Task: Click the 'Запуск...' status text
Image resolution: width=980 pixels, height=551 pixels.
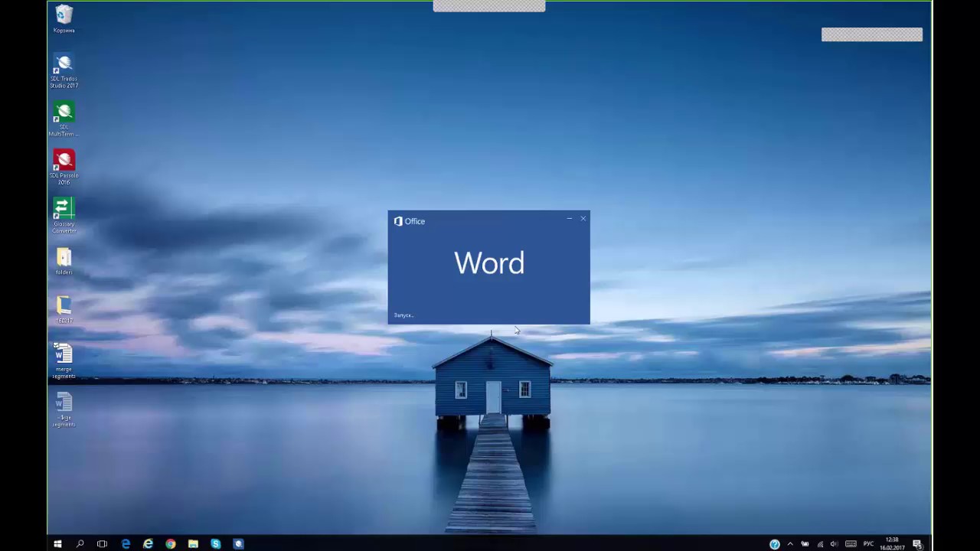Action: click(403, 315)
